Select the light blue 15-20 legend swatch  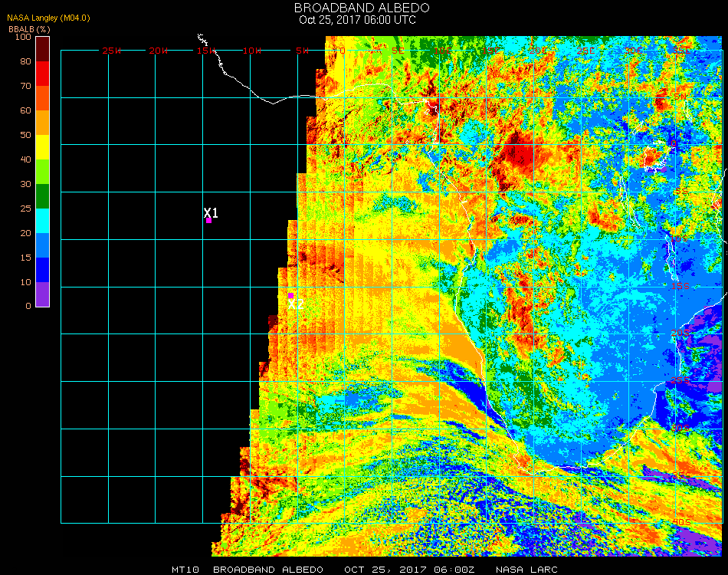point(43,245)
